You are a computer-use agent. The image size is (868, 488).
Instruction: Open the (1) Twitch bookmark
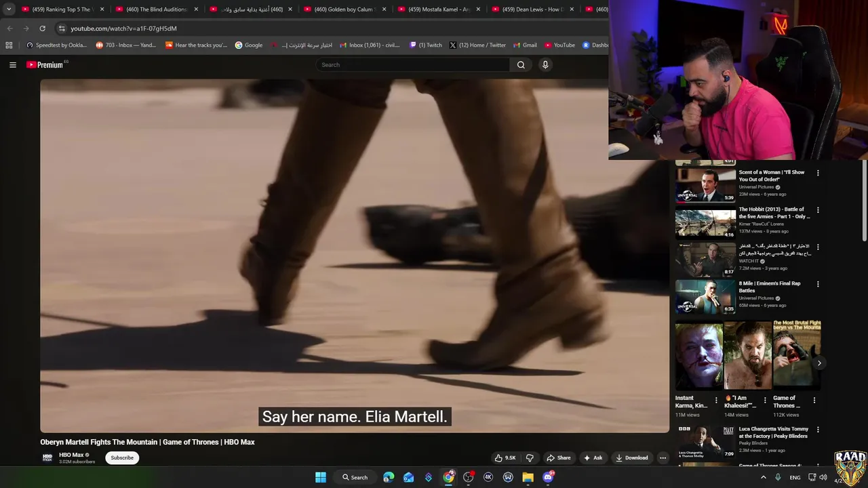426,45
